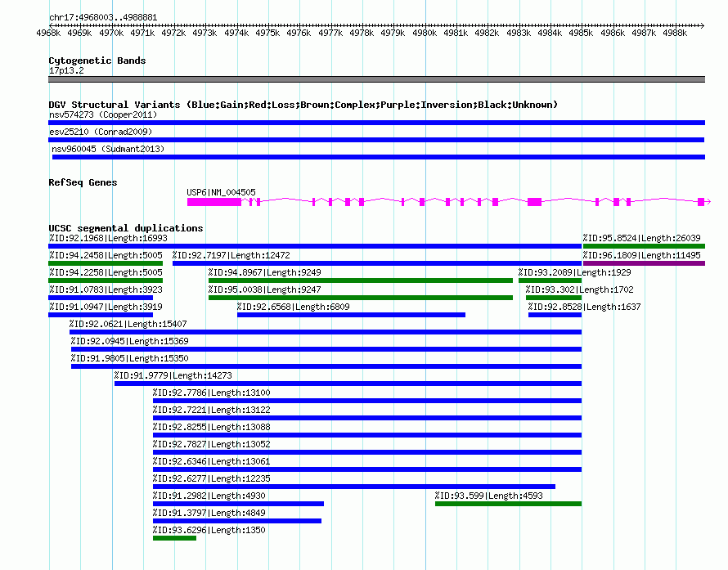Select the %ID:92.8255|Length:13088 label
Viewport: 728px width, 570px height.
click(x=212, y=427)
